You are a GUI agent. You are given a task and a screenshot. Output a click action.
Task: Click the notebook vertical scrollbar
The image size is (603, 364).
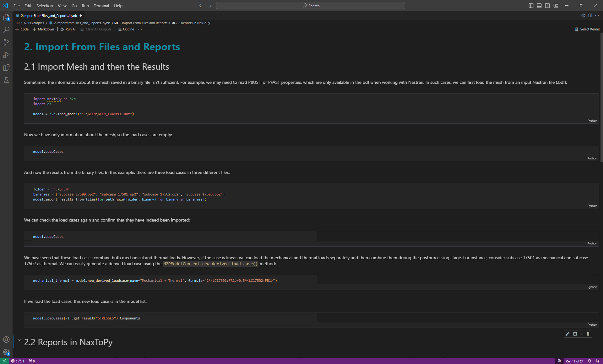click(x=601, y=97)
